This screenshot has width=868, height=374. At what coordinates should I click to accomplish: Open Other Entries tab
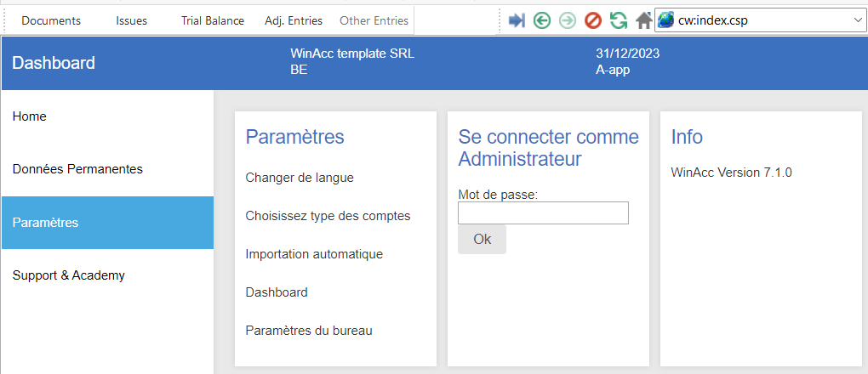tap(374, 21)
